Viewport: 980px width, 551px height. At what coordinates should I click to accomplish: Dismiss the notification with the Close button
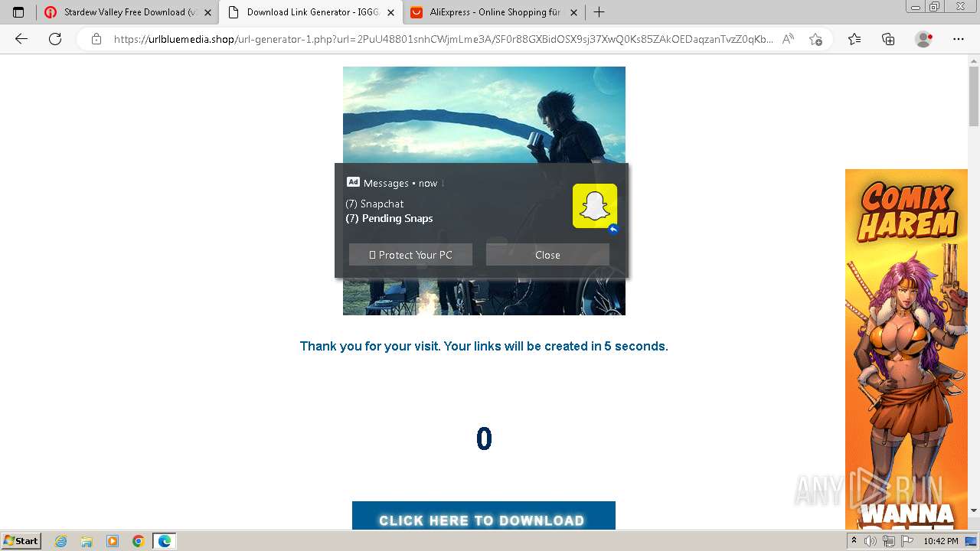[547, 255]
